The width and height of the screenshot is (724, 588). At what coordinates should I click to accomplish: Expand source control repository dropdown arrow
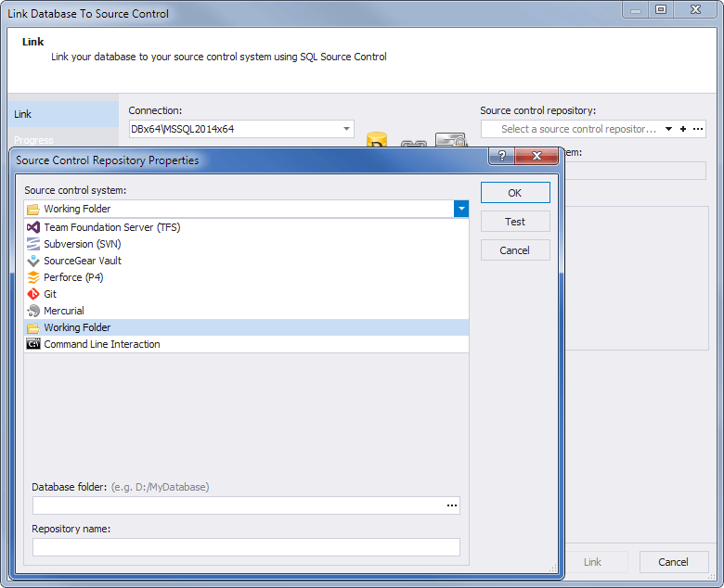(x=668, y=129)
